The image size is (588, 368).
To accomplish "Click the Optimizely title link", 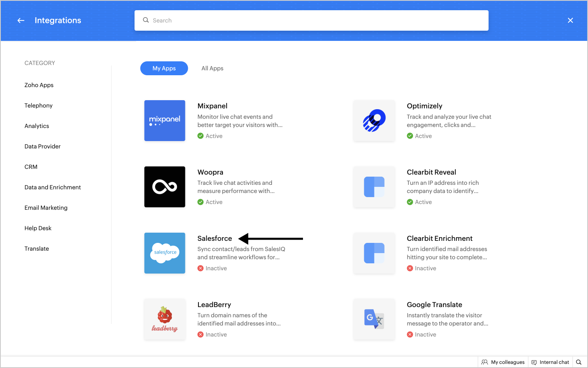I will [424, 106].
